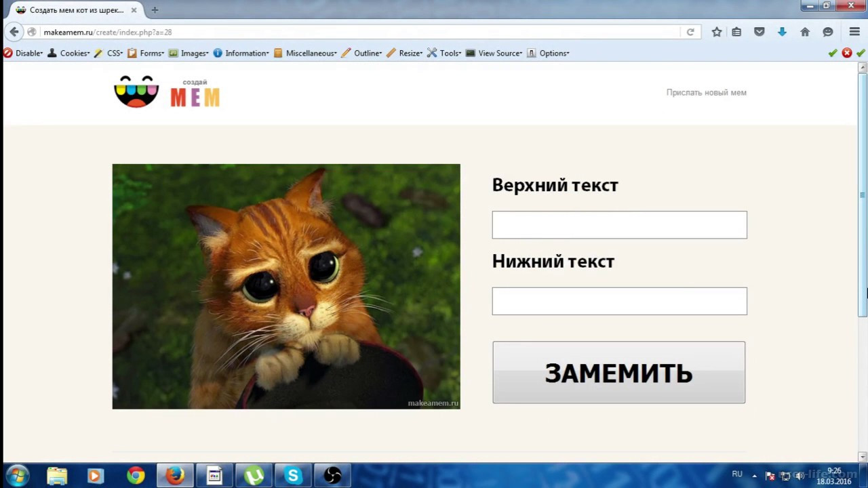Click the site identity globe icon
Viewport: 868px width, 488px height.
point(32,32)
